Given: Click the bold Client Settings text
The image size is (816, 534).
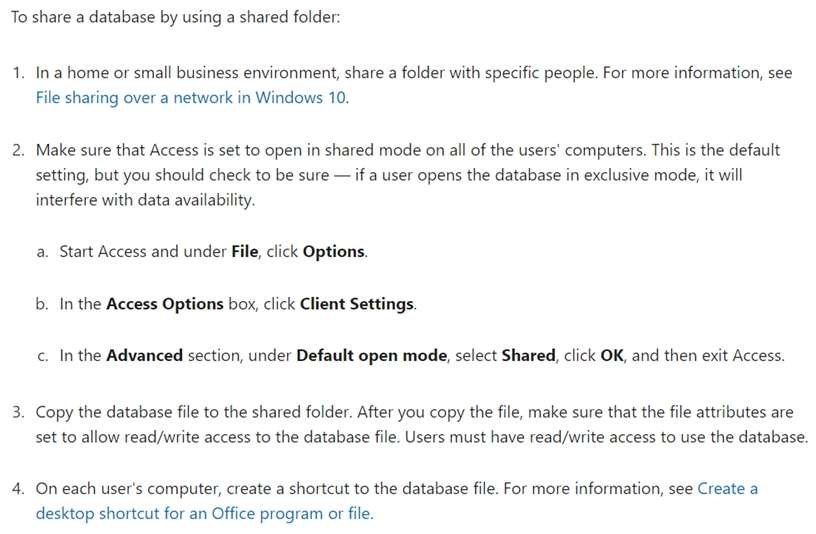Looking at the screenshot, I should [x=356, y=303].
